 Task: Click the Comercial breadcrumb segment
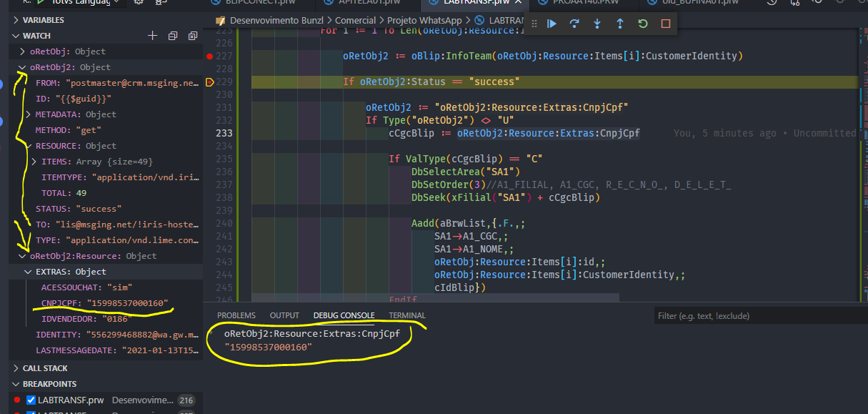click(x=356, y=21)
